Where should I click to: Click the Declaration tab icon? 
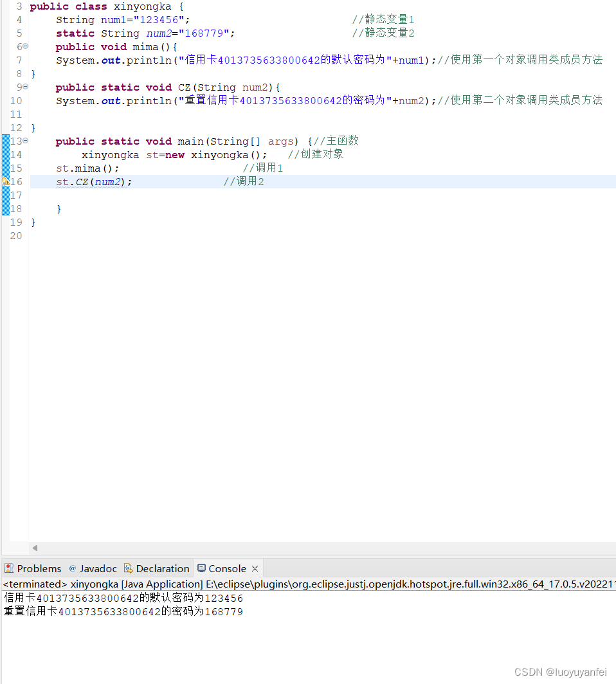pyautogui.click(x=128, y=568)
